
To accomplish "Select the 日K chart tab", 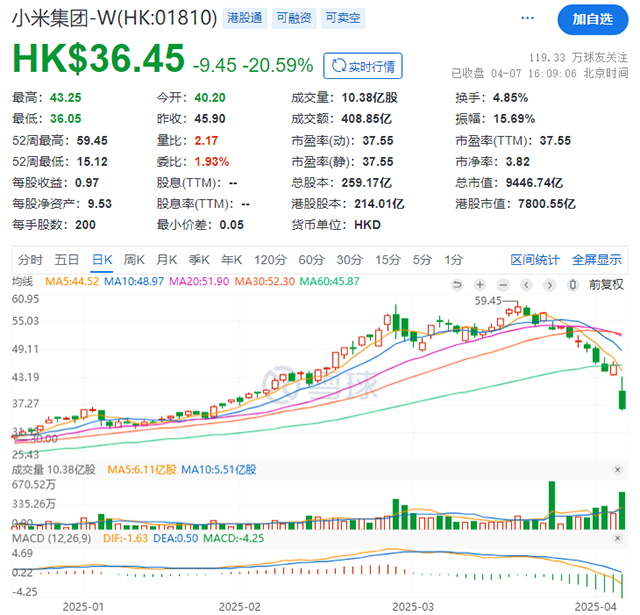I will coord(102,260).
